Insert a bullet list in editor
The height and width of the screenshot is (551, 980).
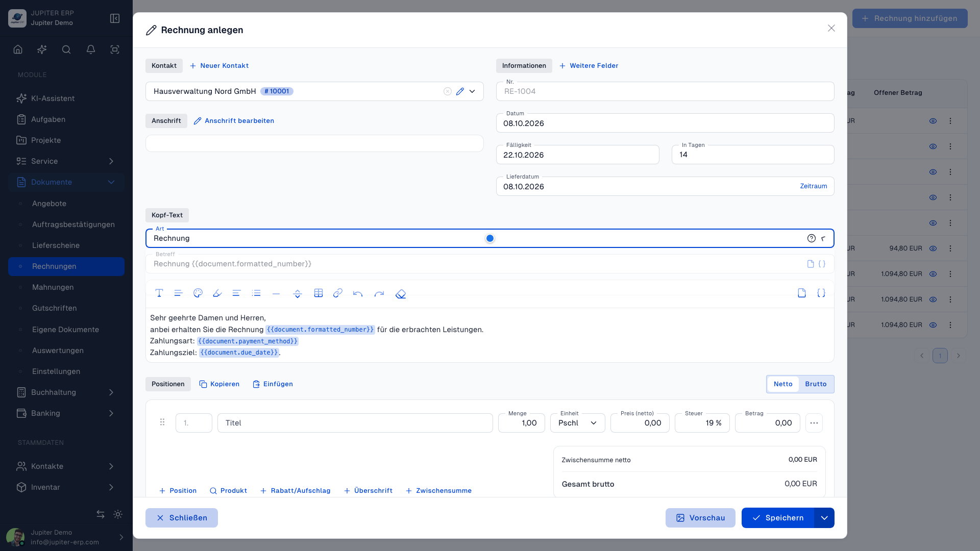pyautogui.click(x=256, y=293)
